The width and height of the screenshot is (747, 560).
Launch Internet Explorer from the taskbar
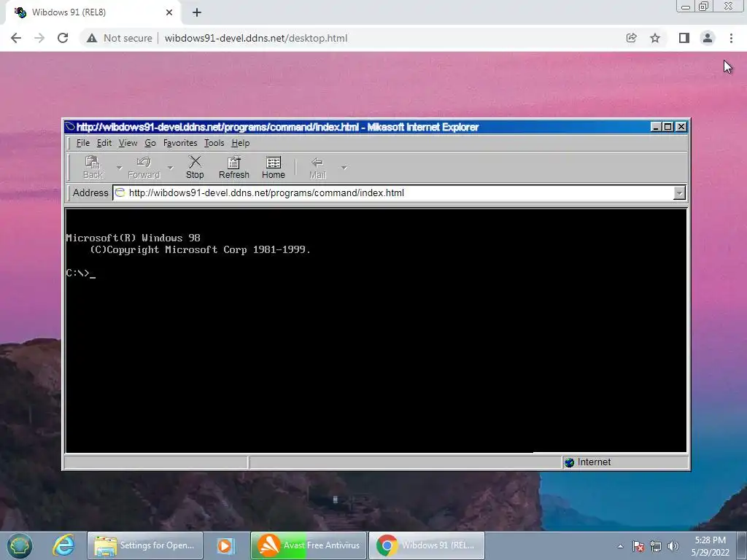[63, 545]
